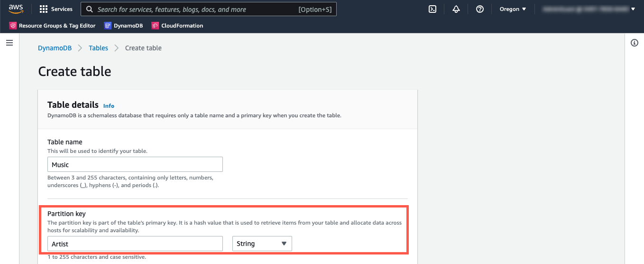Click the Info link beside Table details
Screen dimensions: 644x264
tap(109, 106)
